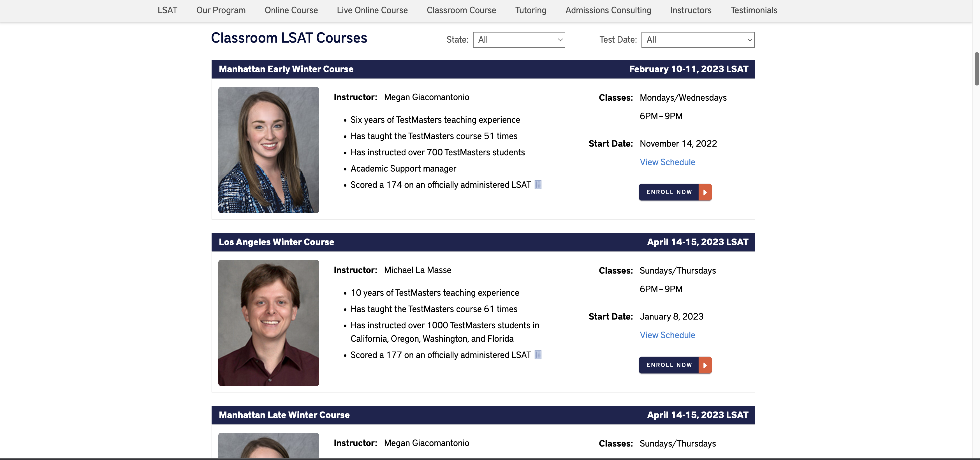View Schedule for Manhattan Early Winter Course

click(x=667, y=162)
